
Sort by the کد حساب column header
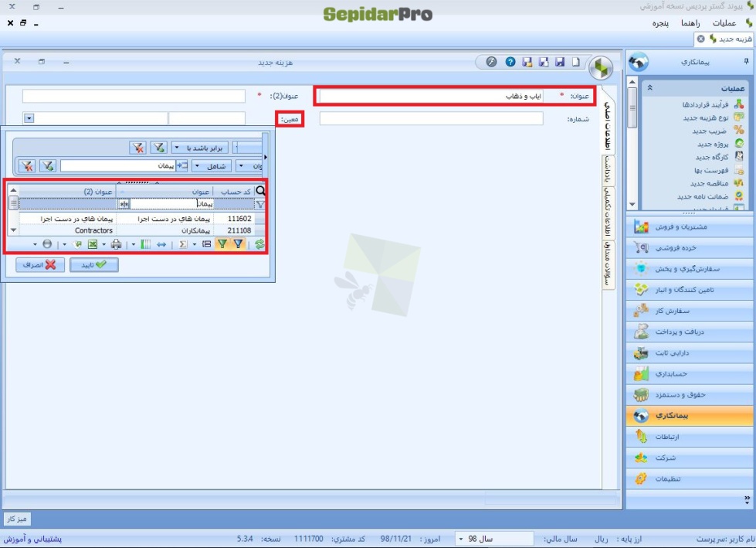tap(234, 192)
